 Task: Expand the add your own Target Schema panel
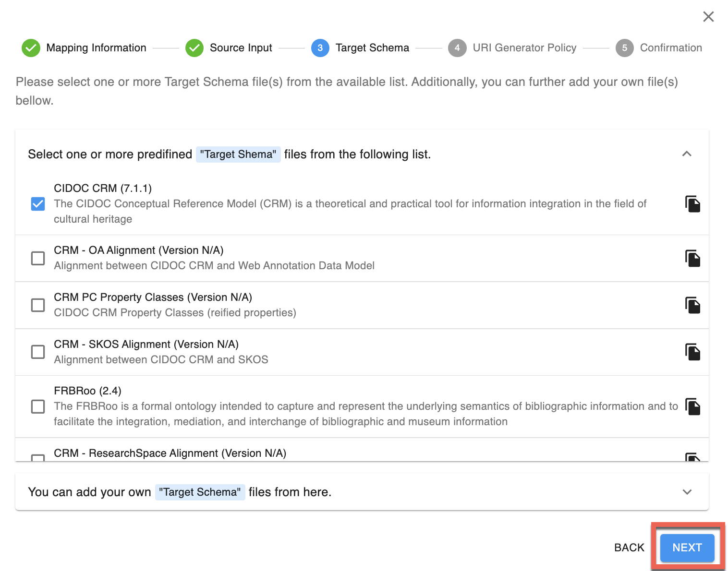coord(687,492)
